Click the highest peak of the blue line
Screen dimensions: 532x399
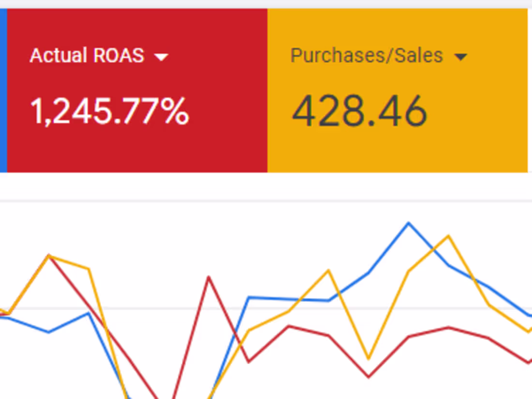[x=409, y=222]
